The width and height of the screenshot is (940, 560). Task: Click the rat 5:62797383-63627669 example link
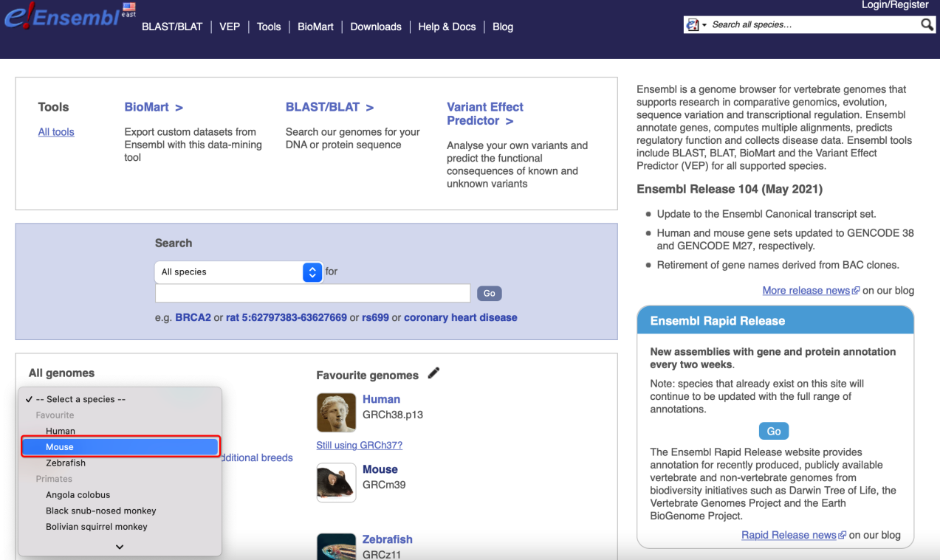point(287,318)
